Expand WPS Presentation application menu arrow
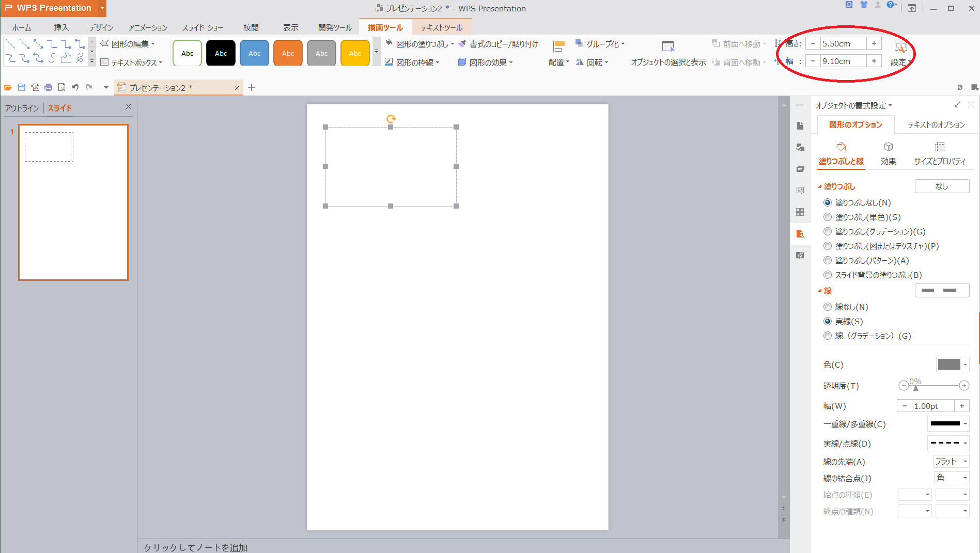 (x=102, y=8)
